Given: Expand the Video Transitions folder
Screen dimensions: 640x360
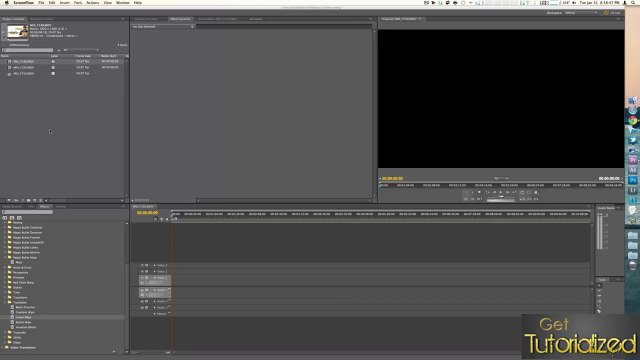Looking at the screenshot, I should tap(2, 347).
